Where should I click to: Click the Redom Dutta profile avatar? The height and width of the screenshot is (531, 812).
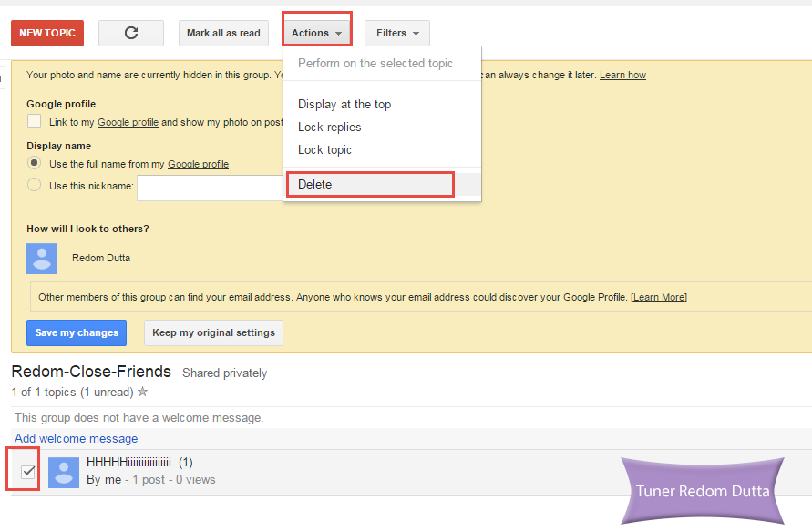point(42,259)
